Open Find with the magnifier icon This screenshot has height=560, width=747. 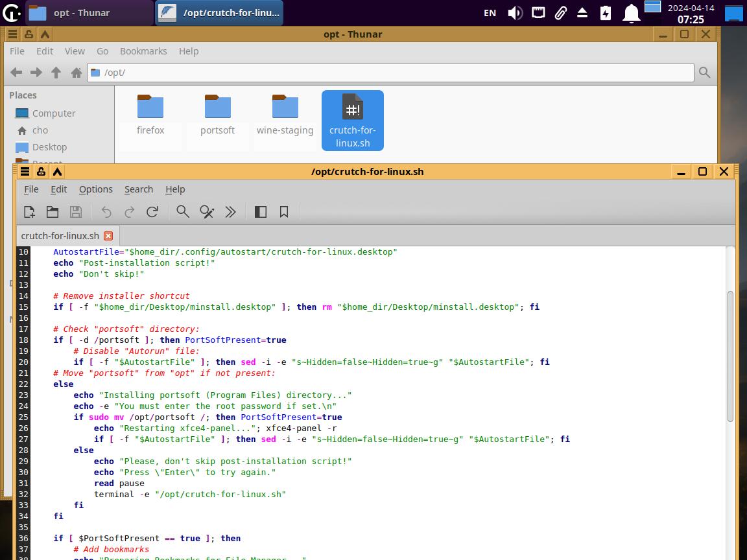pos(183,212)
